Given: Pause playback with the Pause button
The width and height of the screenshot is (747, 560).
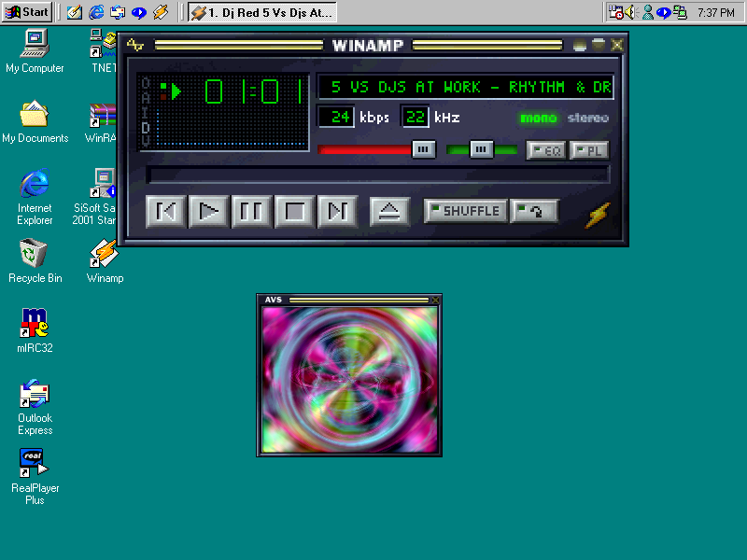Looking at the screenshot, I should click(x=251, y=212).
